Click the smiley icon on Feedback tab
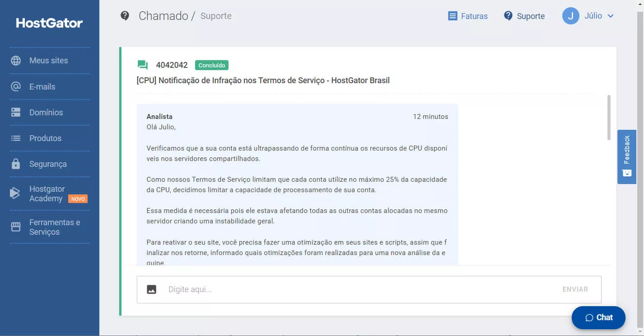The height and width of the screenshot is (336, 644). (x=627, y=173)
